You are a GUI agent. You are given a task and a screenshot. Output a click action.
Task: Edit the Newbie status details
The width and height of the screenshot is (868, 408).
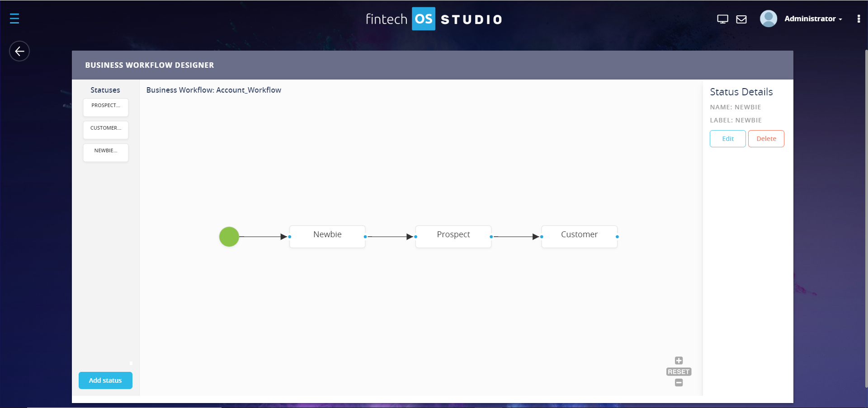point(727,139)
